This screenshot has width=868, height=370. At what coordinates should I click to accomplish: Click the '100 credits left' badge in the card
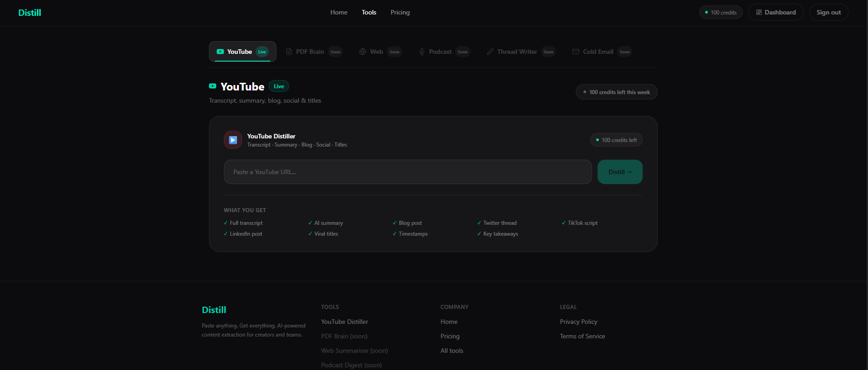617,140
